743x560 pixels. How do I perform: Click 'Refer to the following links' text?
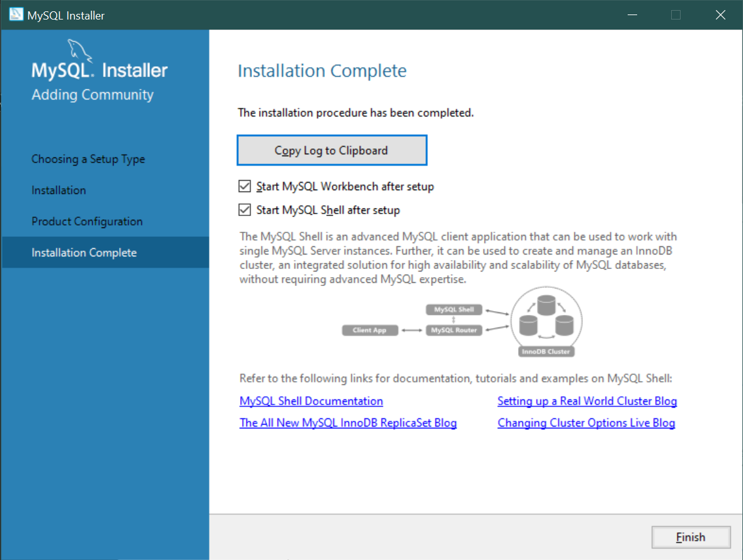click(456, 378)
